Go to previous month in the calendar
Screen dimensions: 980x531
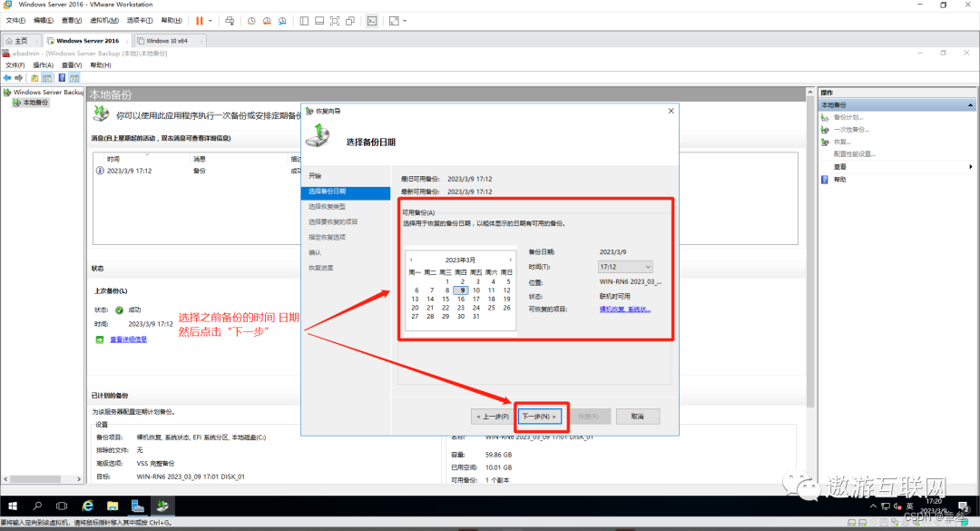411,260
